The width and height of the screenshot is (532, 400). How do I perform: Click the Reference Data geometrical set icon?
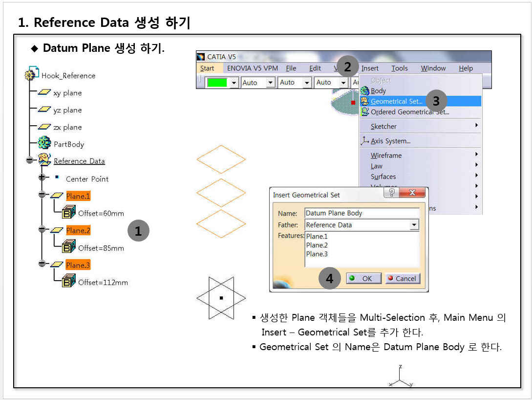coord(45,160)
